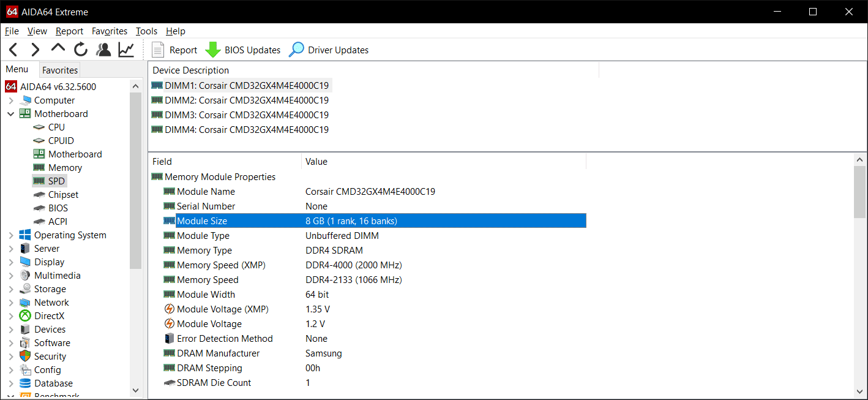This screenshot has width=868, height=400.
Task: Click the SDRAM Die Count chip icon
Action: [170, 383]
